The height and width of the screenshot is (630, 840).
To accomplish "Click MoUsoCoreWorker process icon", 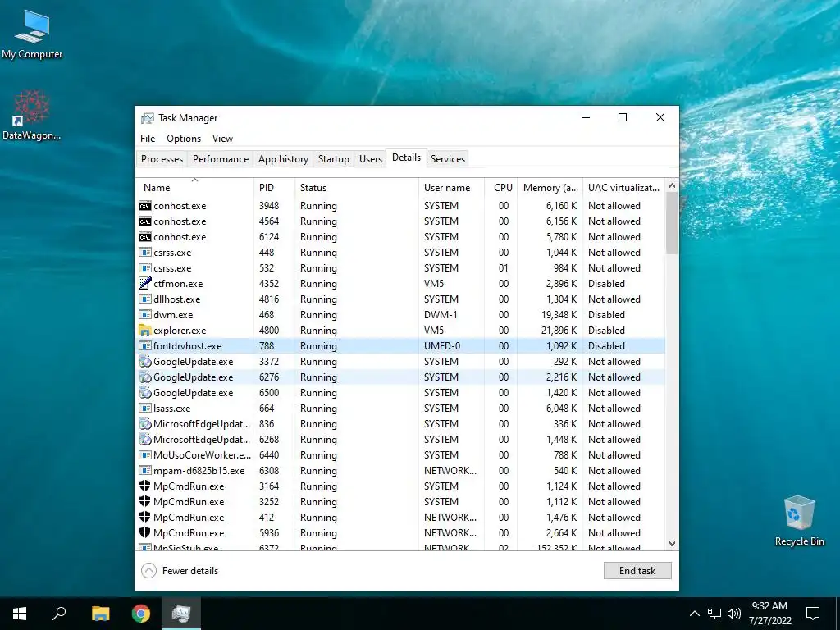I will tap(144, 454).
